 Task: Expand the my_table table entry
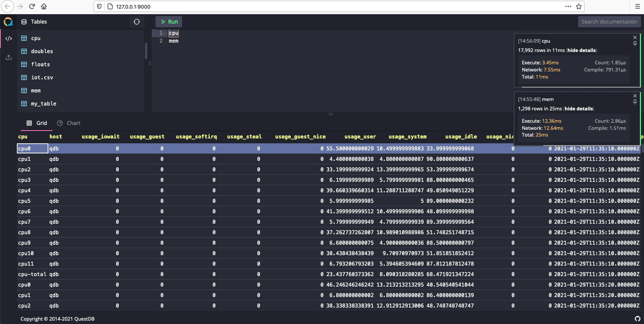43,104
